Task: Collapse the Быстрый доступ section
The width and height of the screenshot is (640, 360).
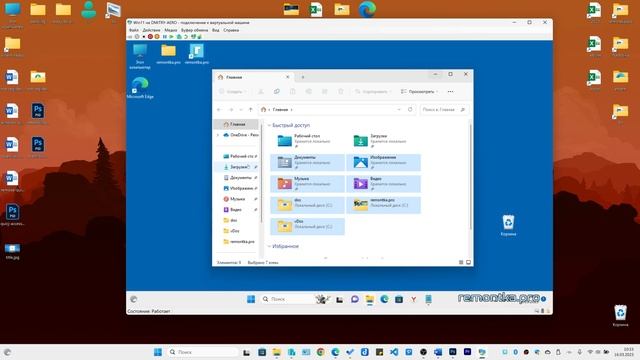Action: [x=269, y=125]
